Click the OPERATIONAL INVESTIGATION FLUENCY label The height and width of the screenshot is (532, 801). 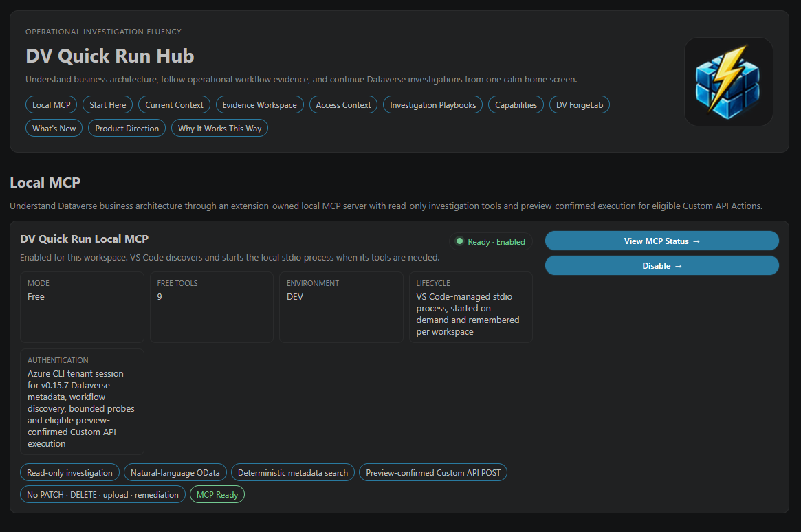pos(103,32)
